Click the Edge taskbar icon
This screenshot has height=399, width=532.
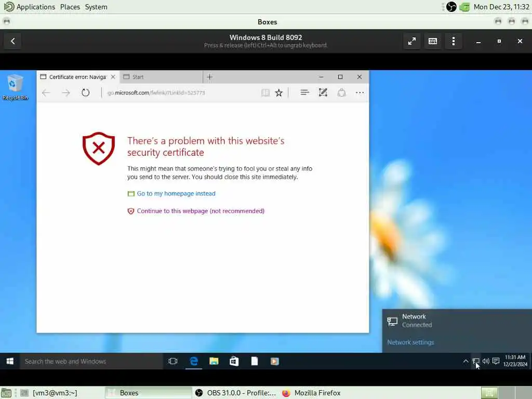pyautogui.click(x=194, y=362)
